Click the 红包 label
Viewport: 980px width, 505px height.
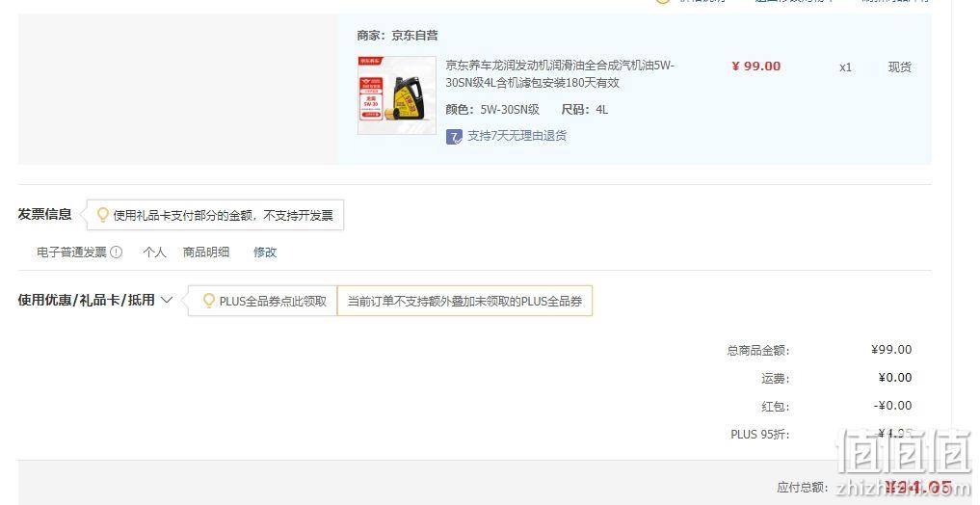point(775,407)
